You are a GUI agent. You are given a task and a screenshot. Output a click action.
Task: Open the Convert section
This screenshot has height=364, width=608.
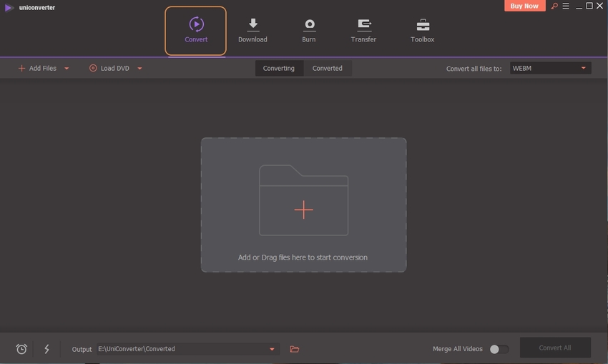click(x=195, y=31)
